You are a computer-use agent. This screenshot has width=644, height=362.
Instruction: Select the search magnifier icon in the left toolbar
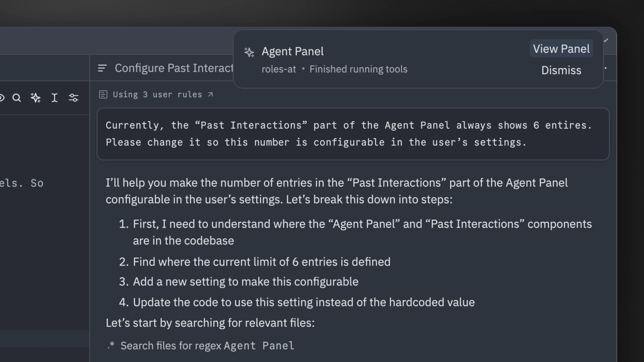(x=16, y=98)
